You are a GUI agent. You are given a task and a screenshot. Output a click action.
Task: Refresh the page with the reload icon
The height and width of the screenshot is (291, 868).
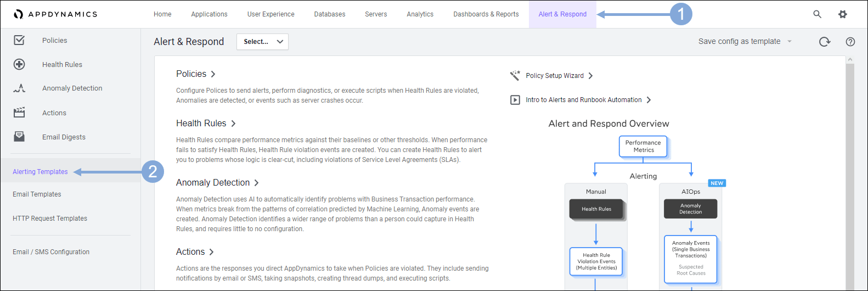click(824, 42)
